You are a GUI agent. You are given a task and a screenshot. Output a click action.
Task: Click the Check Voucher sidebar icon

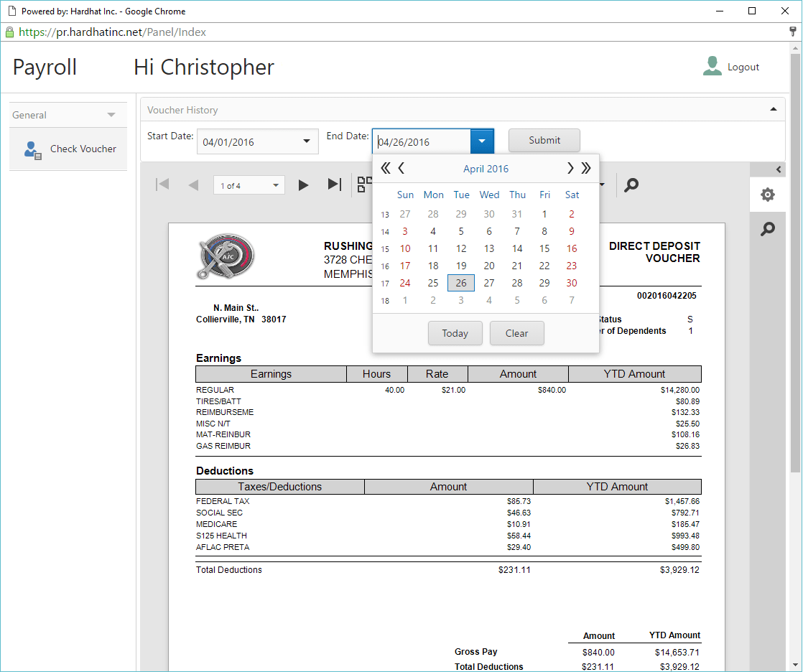[33, 149]
